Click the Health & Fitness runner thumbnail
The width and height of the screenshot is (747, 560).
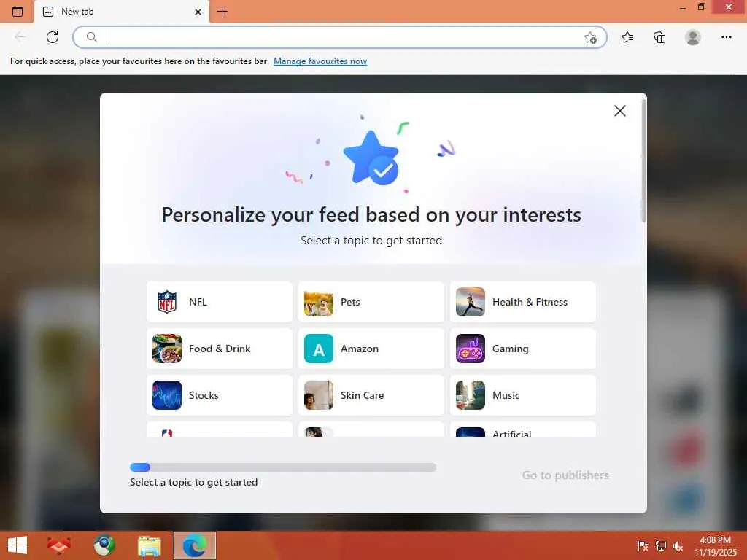pyautogui.click(x=471, y=302)
